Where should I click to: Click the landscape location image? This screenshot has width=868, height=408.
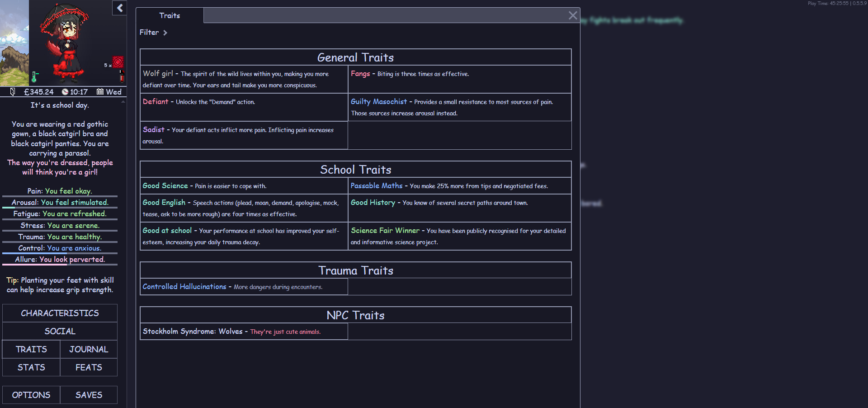[14, 43]
